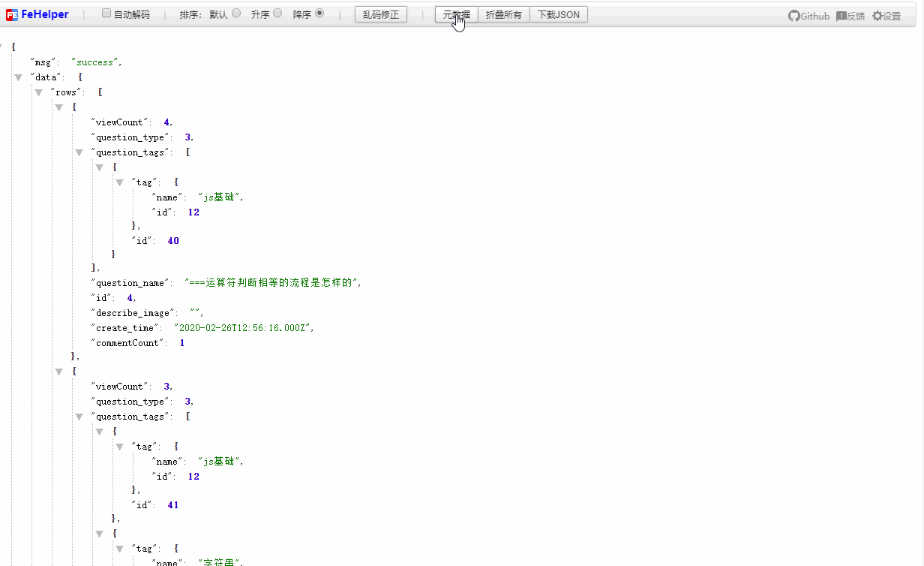
Task: Select the 默认 default sort radio button
Action: 236,14
